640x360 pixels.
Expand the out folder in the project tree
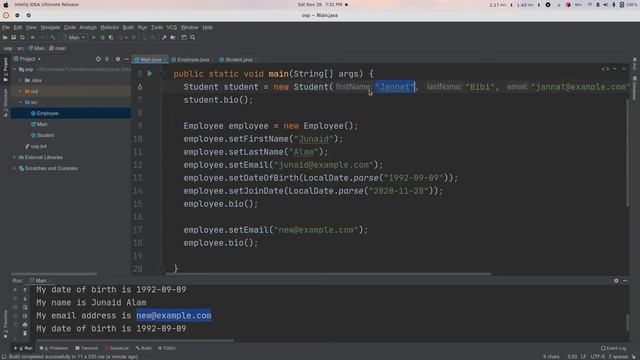coord(20,91)
